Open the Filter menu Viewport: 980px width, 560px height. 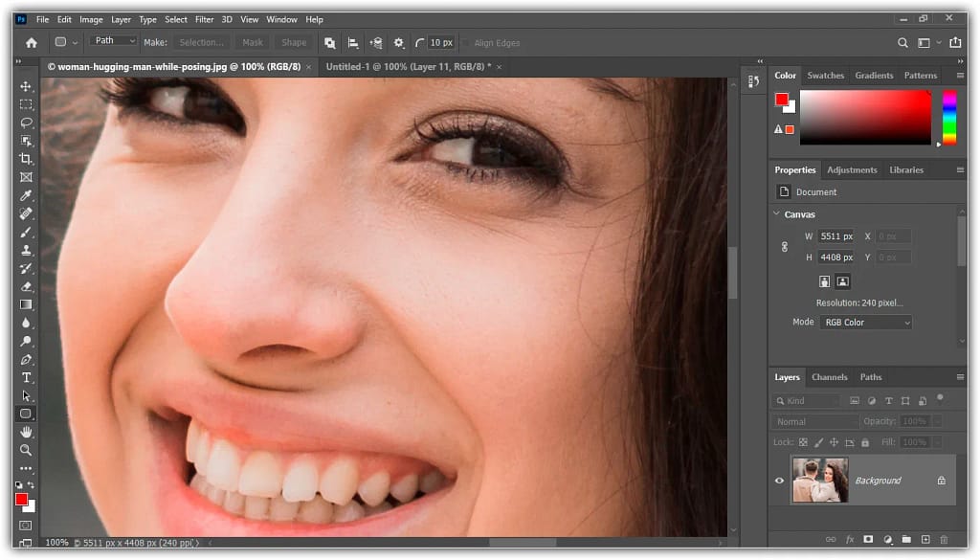[x=206, y=19]
